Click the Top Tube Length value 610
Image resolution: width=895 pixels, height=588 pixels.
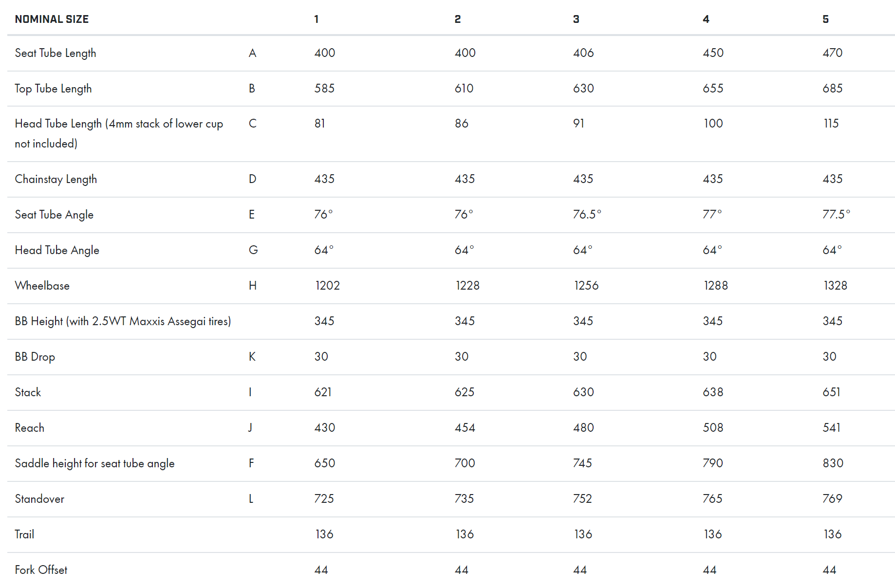click(x=464, y=88)
